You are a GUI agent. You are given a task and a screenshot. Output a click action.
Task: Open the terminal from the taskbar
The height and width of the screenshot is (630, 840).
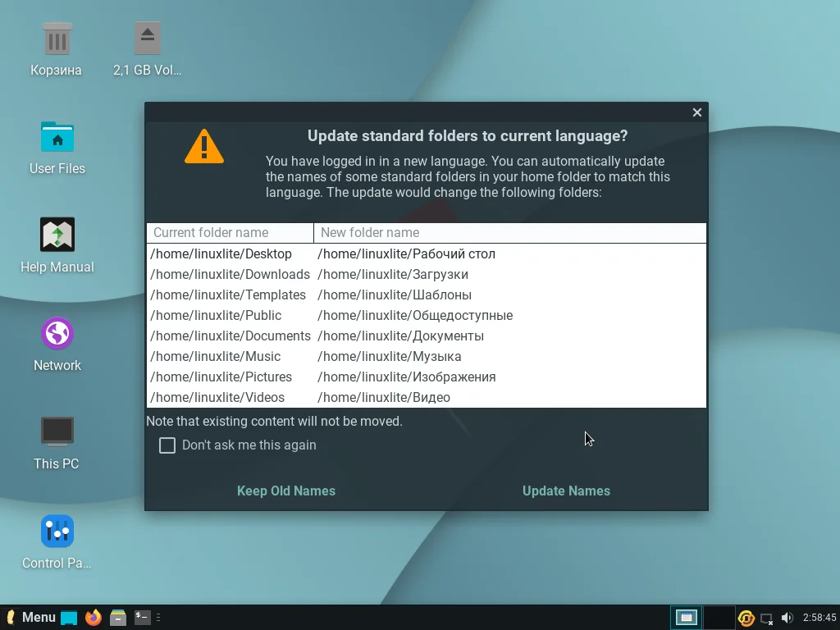pyautogui.click(x=141, y=617)
